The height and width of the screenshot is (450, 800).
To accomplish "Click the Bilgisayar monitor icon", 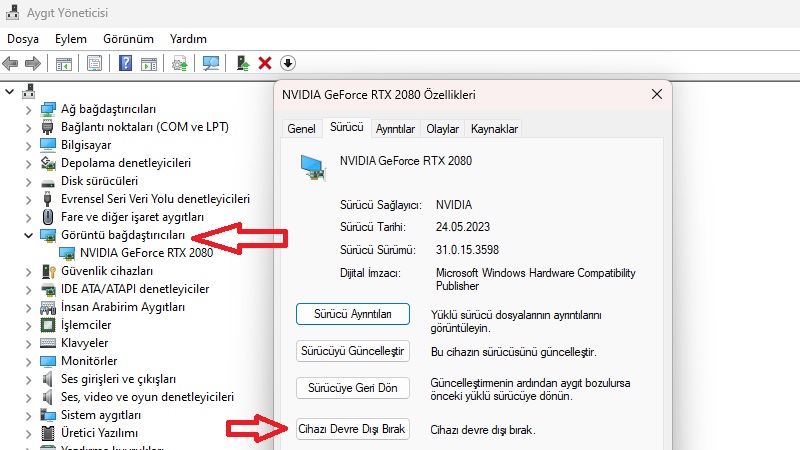I will (48, 145).
